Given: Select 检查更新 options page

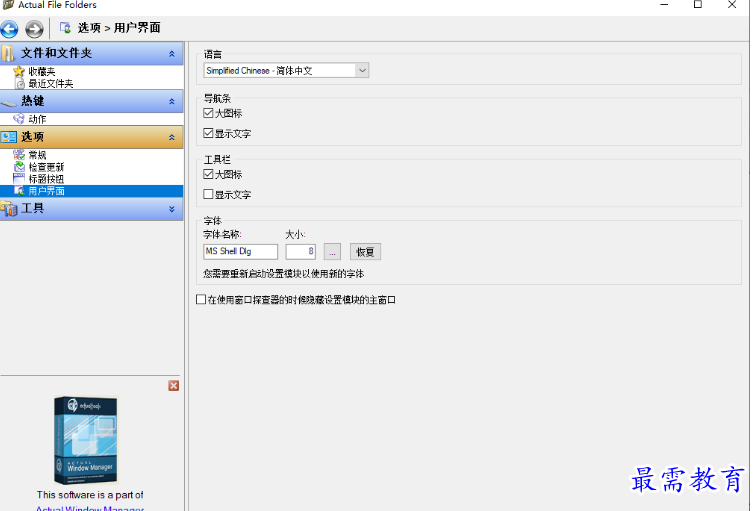Looking at the screenshot, I should click(x=46, y=167).
